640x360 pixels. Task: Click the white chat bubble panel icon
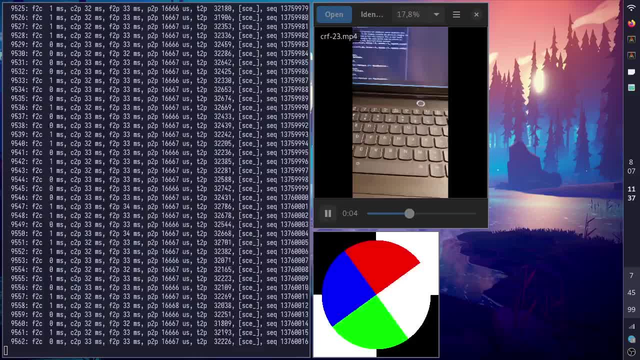631,72
